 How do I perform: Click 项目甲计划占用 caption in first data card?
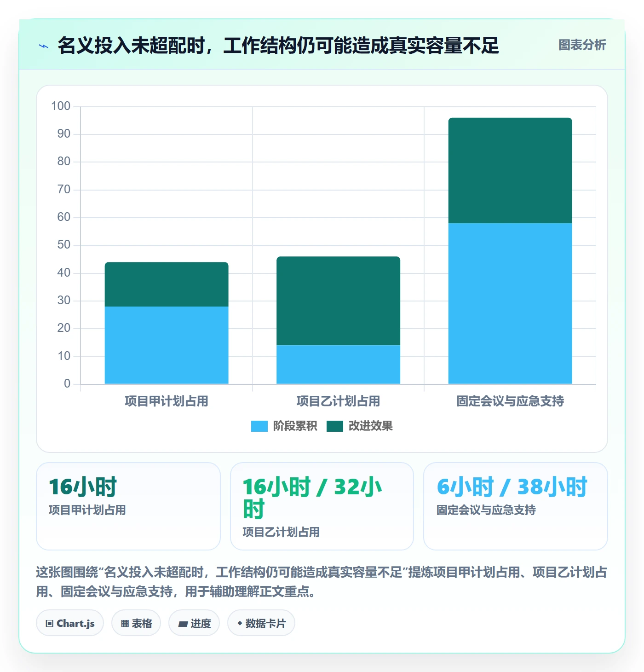pos(87,510)
